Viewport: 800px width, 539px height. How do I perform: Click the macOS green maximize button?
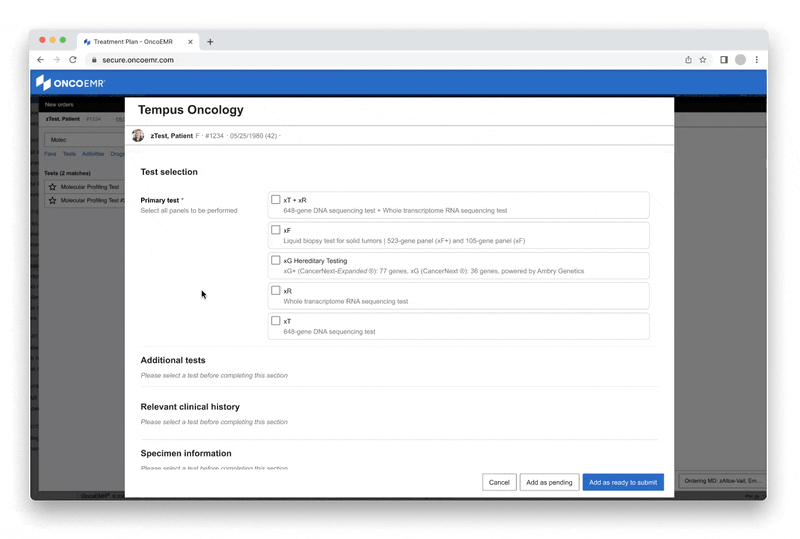coord(63,40)
